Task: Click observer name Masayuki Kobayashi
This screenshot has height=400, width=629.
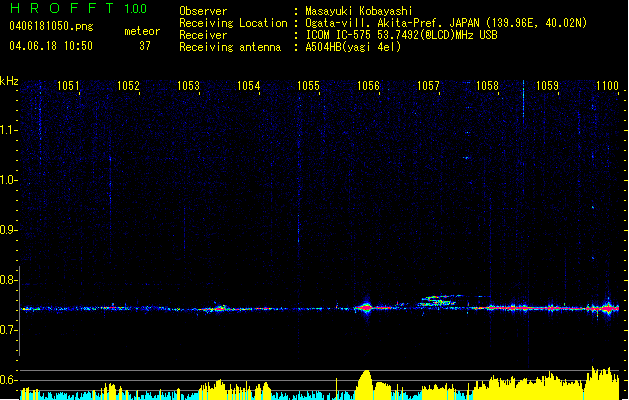Action: pyautogui.click(x=359, y=11)
